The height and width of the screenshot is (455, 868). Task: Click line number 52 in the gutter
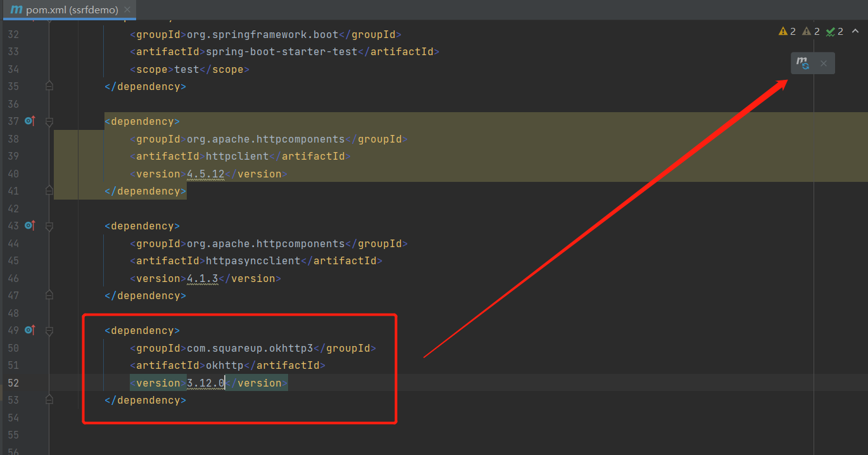13,383
